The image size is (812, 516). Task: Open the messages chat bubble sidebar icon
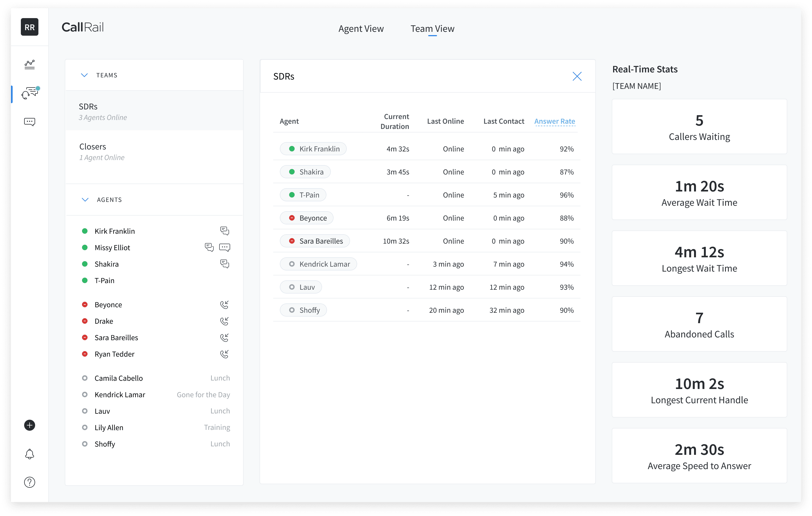30,122
